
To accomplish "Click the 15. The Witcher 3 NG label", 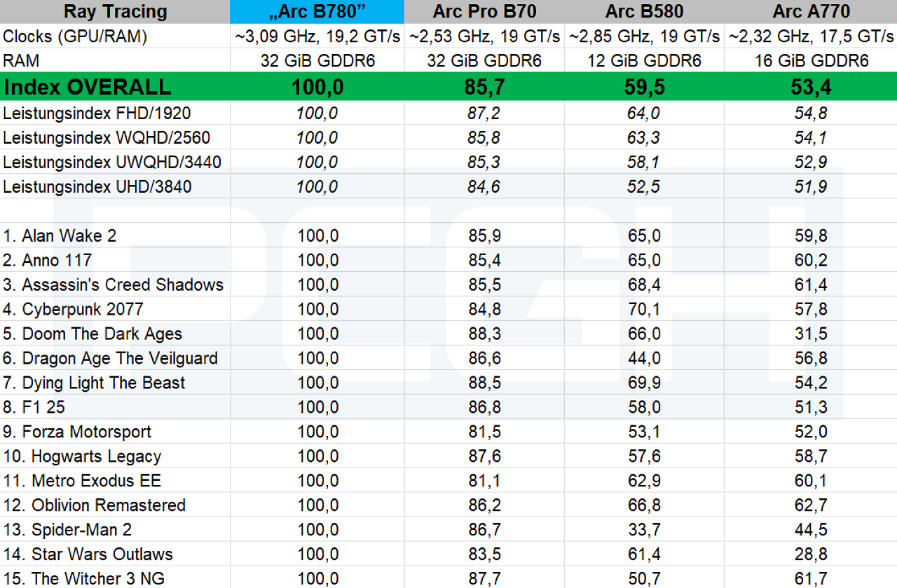I will [x=84, y=579].
